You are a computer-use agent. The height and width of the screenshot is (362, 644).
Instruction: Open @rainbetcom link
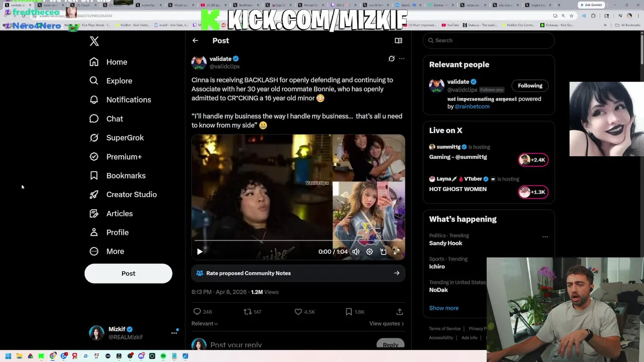point(472,107)
